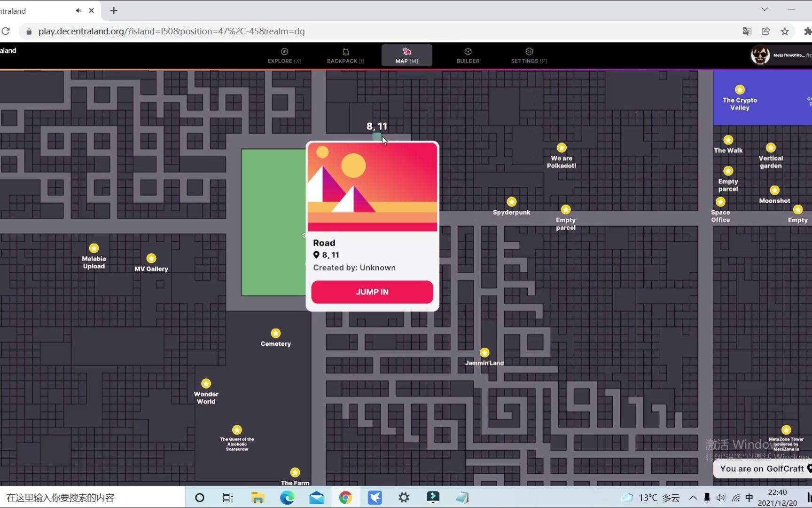Select the Spyderpunk star marker
Viewport: 812px width, 508px height.
(x=511, y=201)
